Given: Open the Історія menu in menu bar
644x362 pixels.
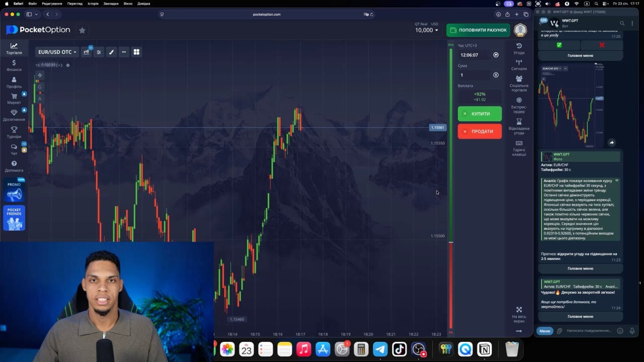Looking at the screenshot, I should click(x=93, y=3).
